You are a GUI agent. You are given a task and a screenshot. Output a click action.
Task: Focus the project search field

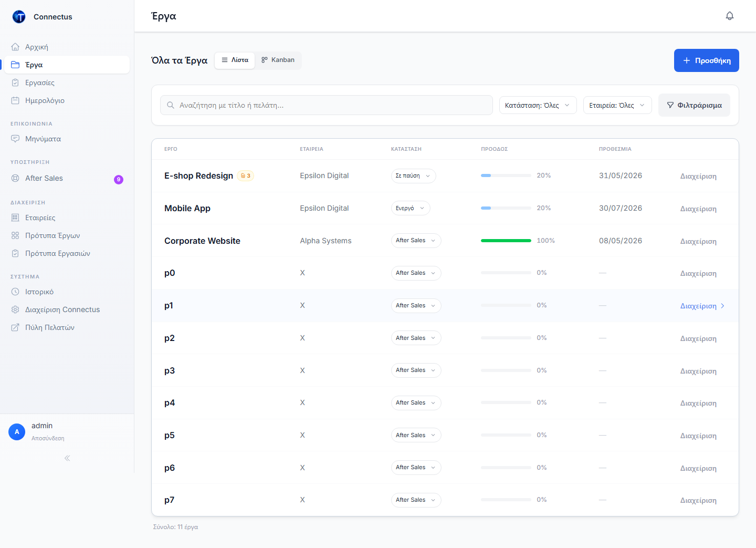coord(327,105)
